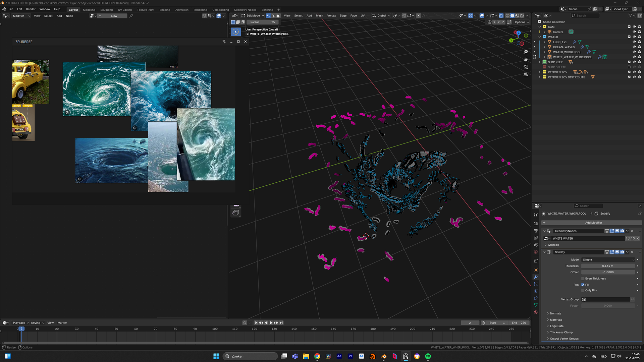This screenshot has height=362, width=644.
Task: Open the Modifiers wrench properties tab
Action: pyautogui.click(x=536, y=277)
